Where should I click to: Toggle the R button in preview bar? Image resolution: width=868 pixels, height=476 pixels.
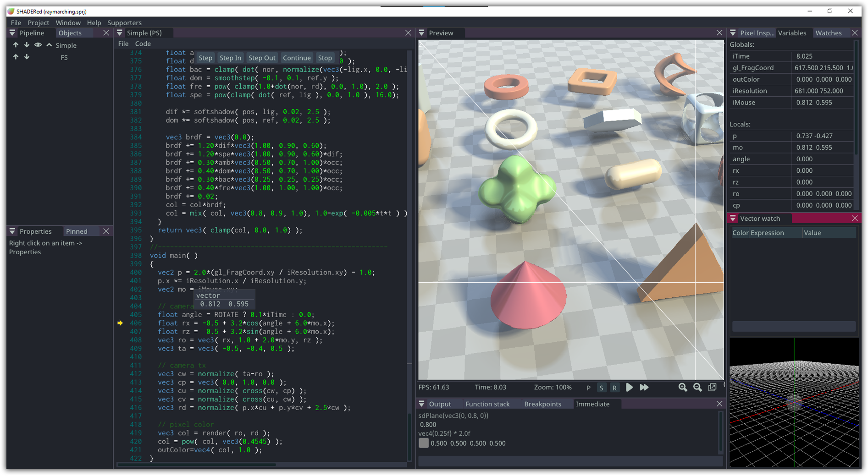pos(614,388)
